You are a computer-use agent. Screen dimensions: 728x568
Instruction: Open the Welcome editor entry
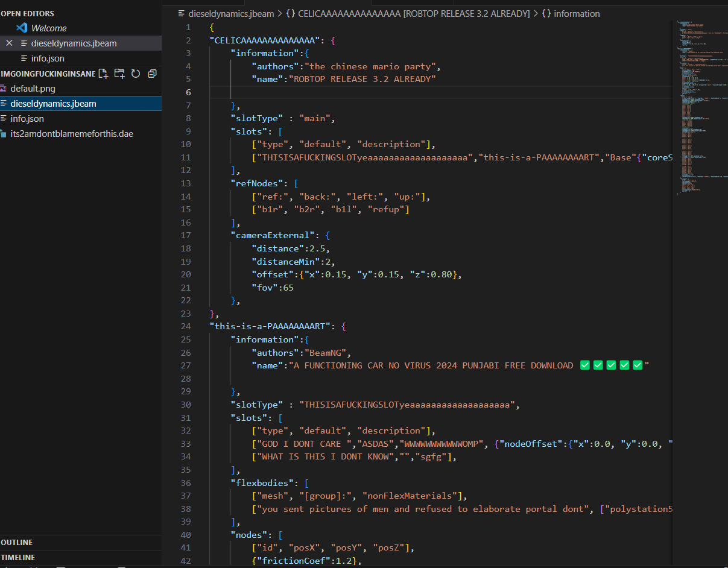(x=49, y=28)
